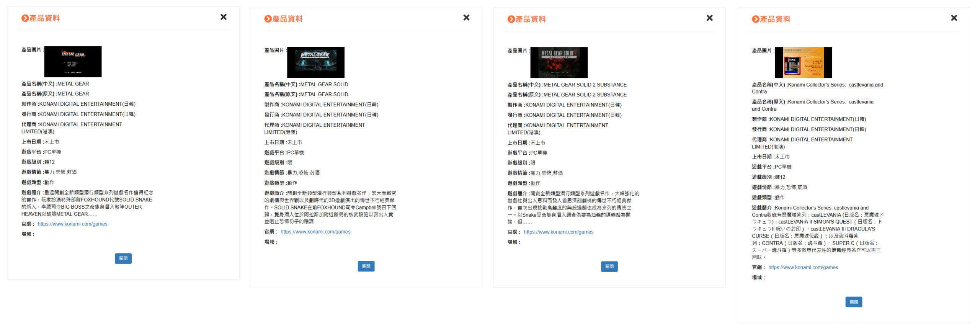Click 關閉 button in METAL GEAR SOLID 2 SUBSTANCE panel

[609, 267]
